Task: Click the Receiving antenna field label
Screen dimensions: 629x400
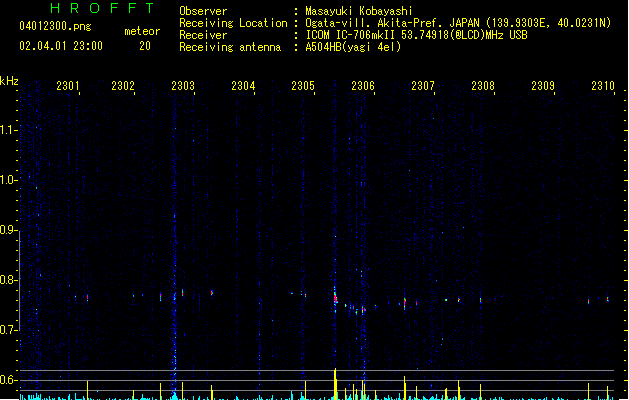Action: [230, 47]
